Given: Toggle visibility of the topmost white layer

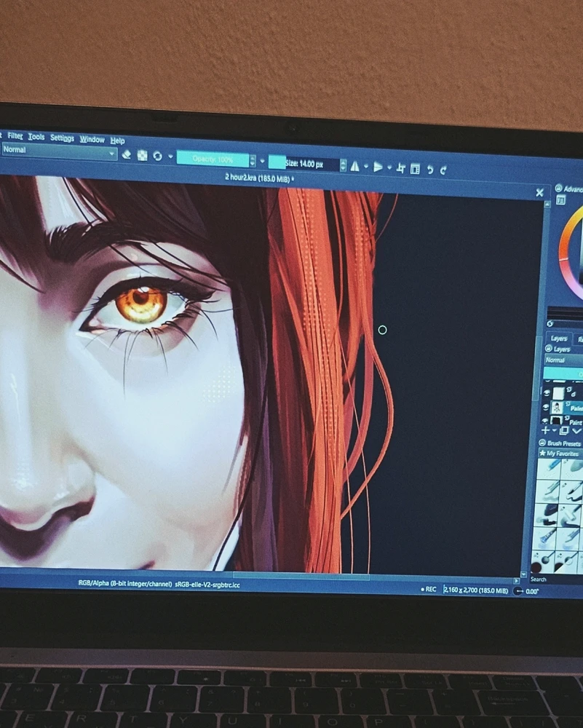Looking at the screenshot, I should pos(547,393).
